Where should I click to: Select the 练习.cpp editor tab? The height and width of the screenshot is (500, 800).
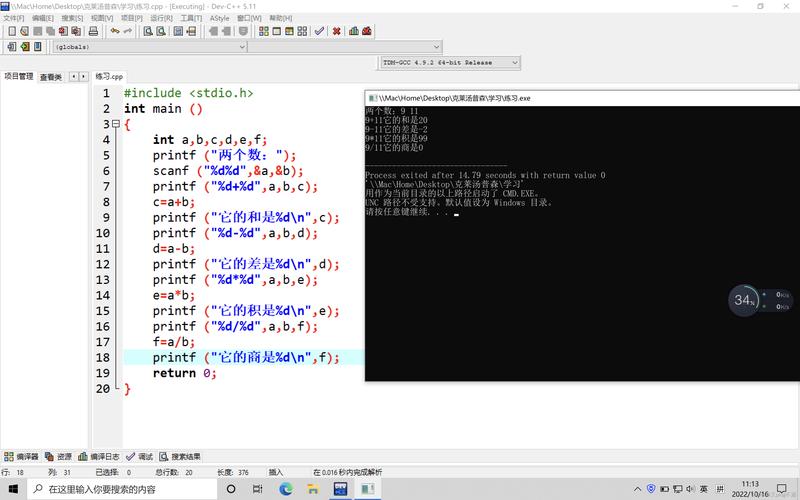pyautogui.click(x=109, y=76)
